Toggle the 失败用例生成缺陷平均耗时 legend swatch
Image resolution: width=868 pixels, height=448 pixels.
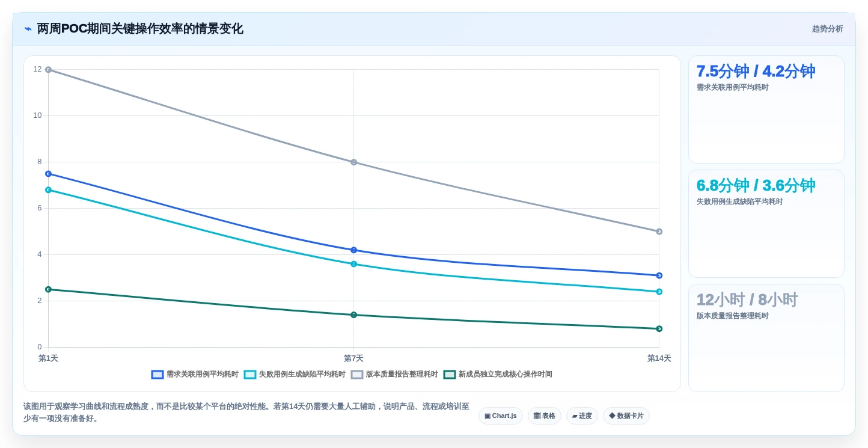coord(250,375)
